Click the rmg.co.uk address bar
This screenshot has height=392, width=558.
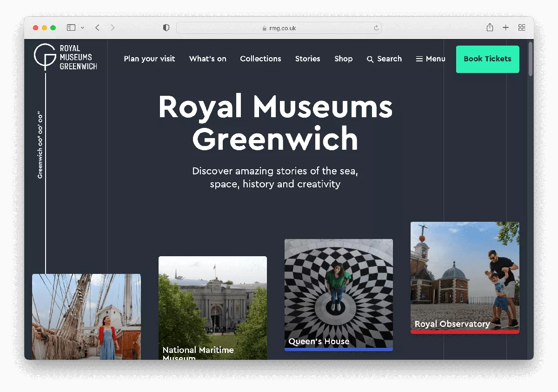pos(279,28)
